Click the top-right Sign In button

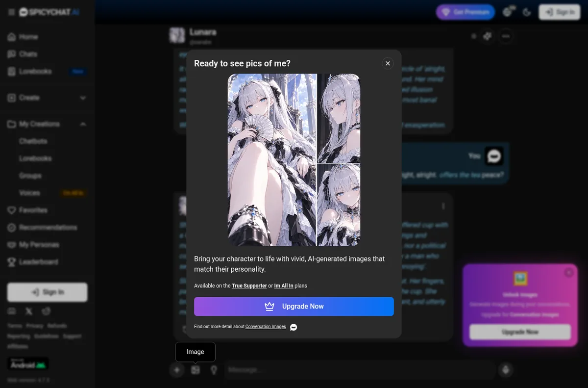point(560,12)
